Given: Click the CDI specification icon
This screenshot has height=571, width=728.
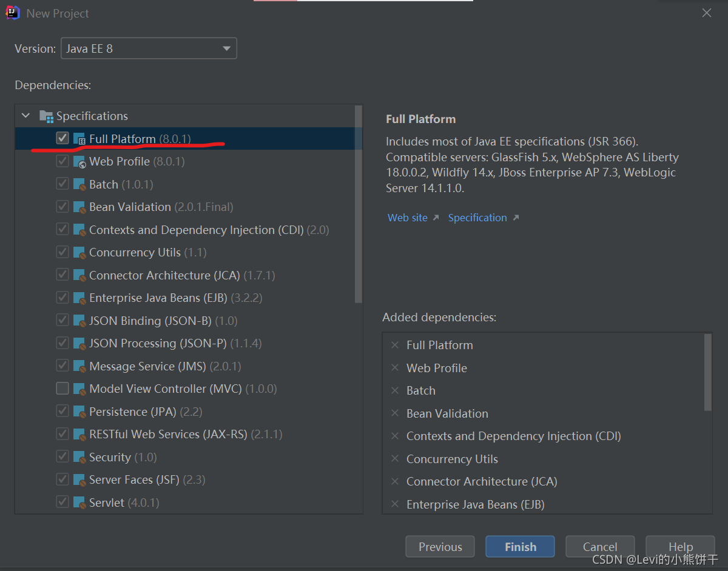Looking at the screenshot, I should coord(79,230).
